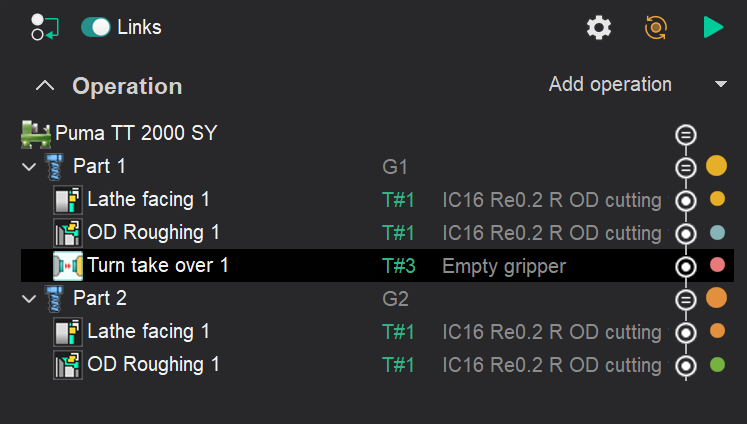
Task: Click the Add operation button
Action: (x=610, y=85)
